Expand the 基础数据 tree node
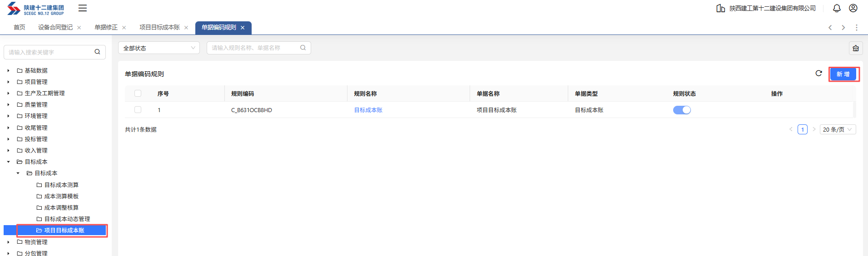This screenshot has width=868, height=256. [x=8, y=71]
